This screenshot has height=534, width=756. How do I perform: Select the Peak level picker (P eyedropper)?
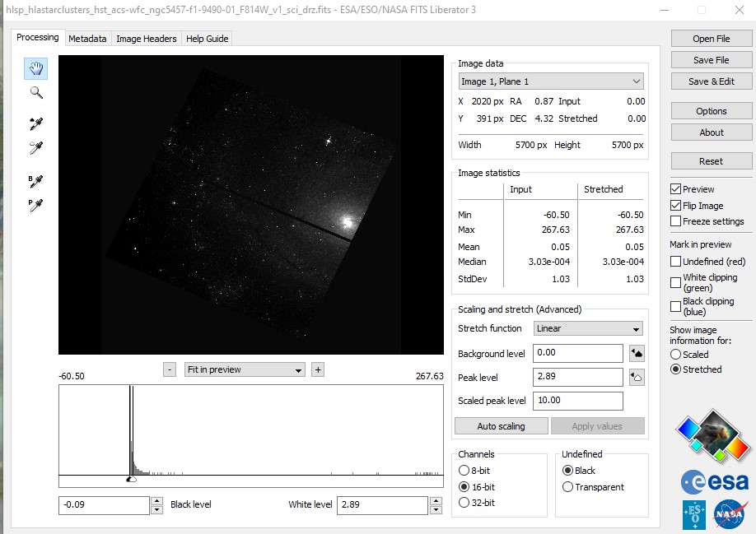(35, 206)
